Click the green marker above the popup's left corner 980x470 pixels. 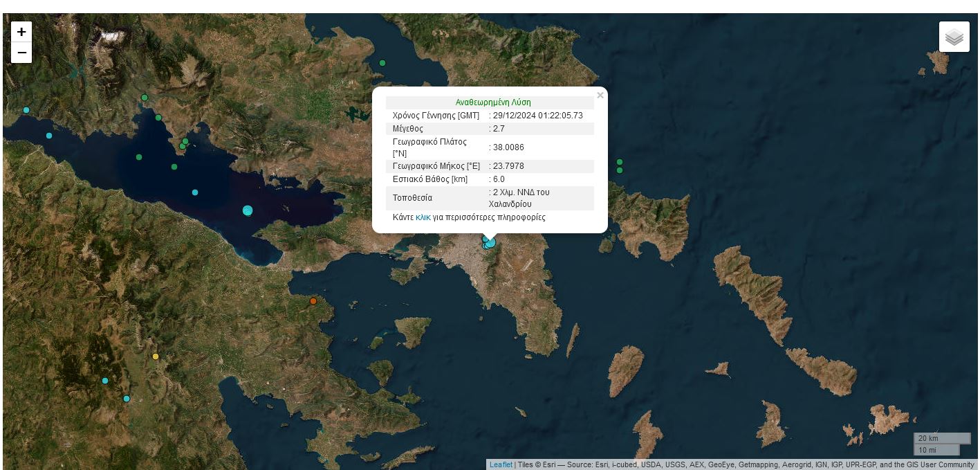point(382,63)
